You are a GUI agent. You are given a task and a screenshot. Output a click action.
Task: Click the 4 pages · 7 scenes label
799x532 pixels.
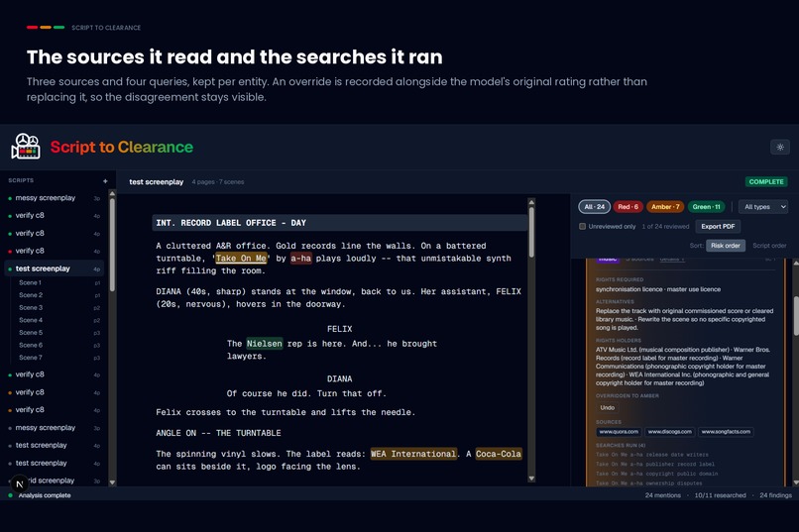pos(217,181)
